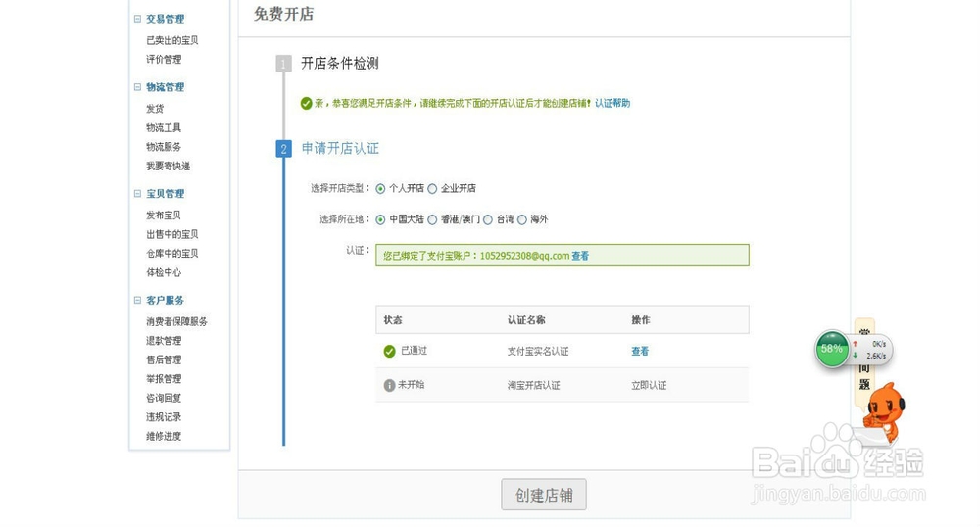
Task: Click 立即认证 for 淘宝开店认证
Action: point(649,385)
